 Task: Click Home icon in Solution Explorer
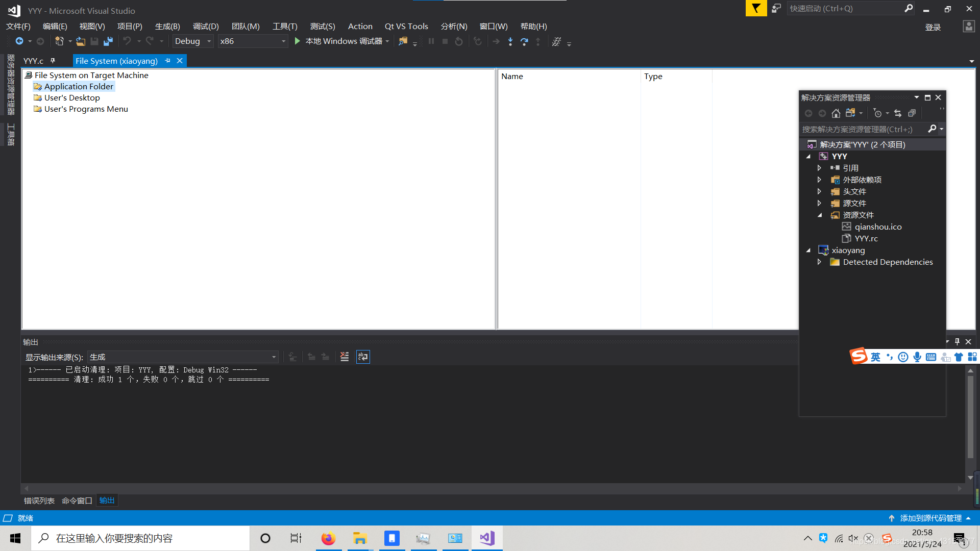click(836, 113)
